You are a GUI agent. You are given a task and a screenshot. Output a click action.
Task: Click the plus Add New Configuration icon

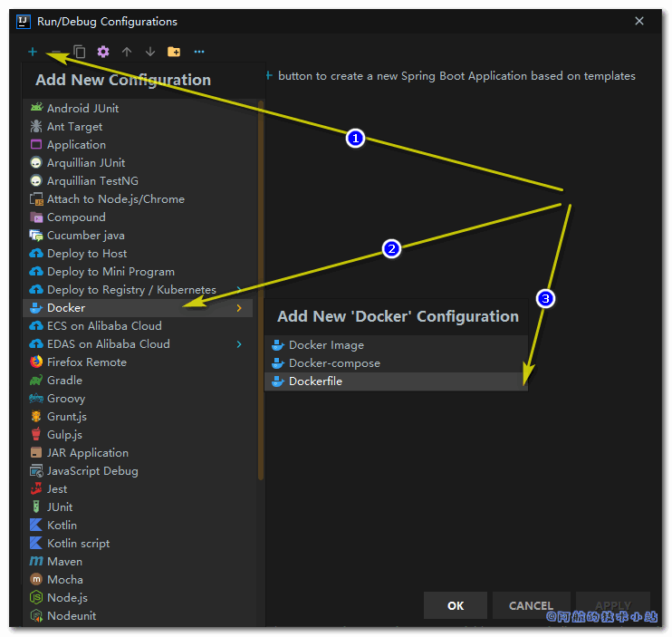[33, 52]
